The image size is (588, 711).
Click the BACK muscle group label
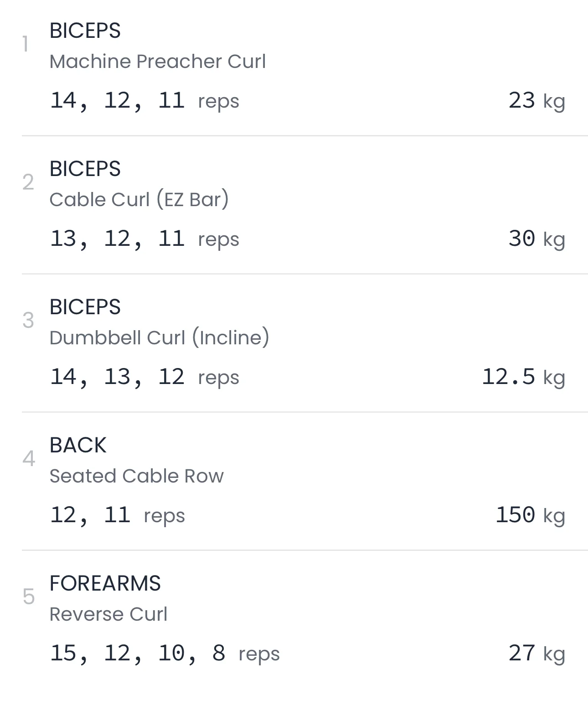tap(78, 445)
